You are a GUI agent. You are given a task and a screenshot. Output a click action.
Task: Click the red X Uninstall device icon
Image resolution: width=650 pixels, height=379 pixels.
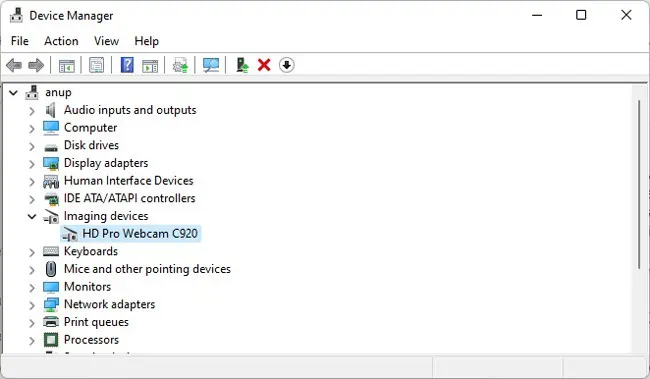(x=264, y=65)
